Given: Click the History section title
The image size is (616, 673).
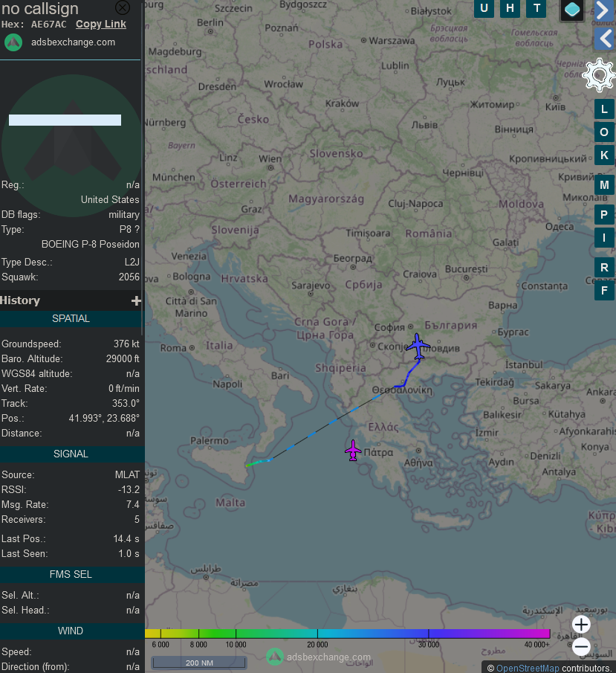Looking at the screenshot, I should 20,300.
